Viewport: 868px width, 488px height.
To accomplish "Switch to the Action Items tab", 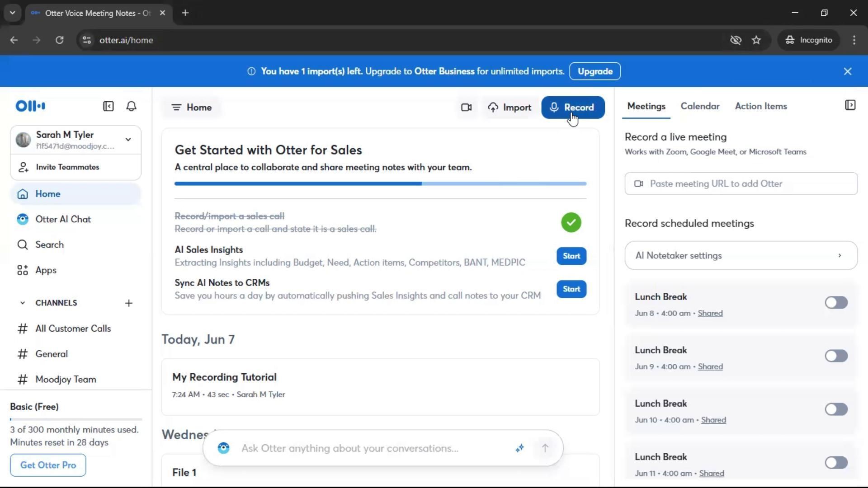I will [x=760, y=106].
